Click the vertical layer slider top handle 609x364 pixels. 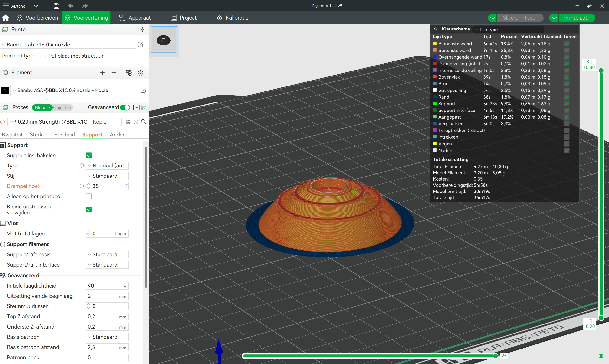(601, 71)
